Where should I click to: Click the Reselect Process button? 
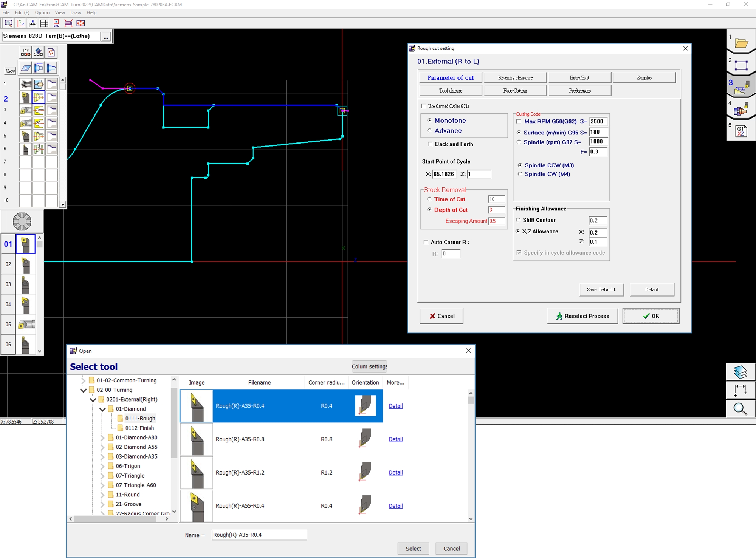tap(582, 316)
